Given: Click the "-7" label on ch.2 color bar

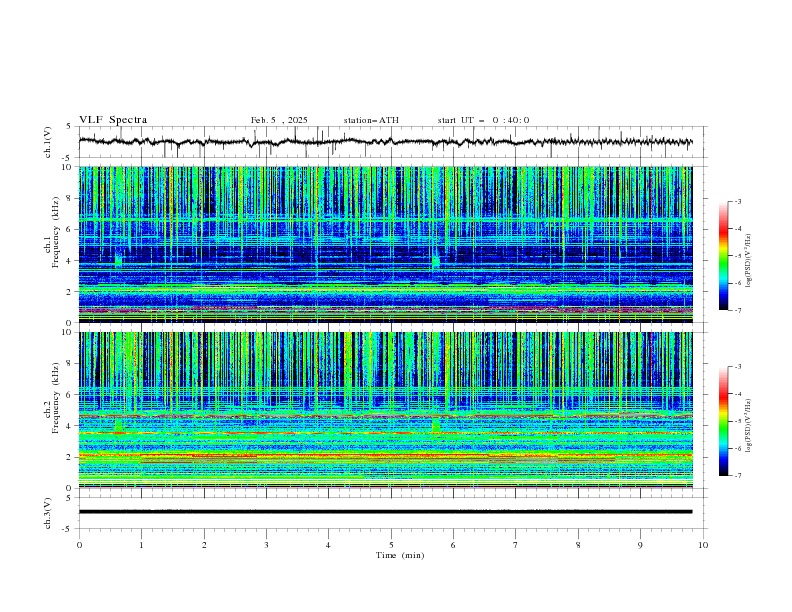Looking at the screenshot, I should (x=737, y=476).
